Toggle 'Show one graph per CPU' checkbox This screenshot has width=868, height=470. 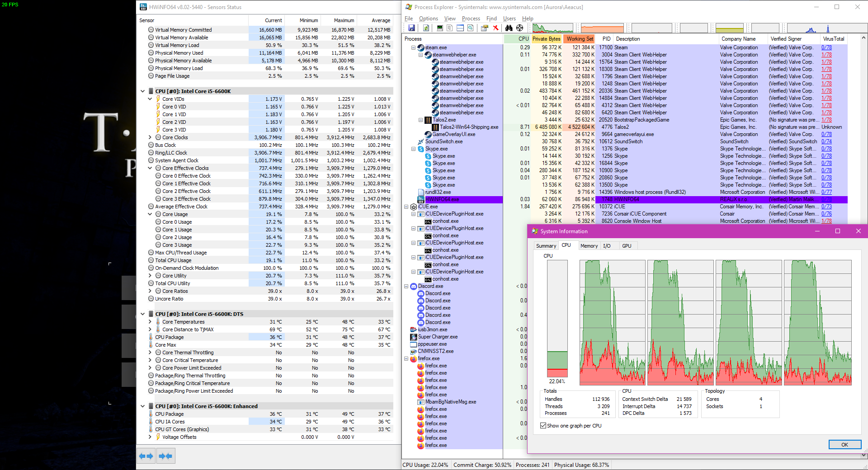click(543, 426)
